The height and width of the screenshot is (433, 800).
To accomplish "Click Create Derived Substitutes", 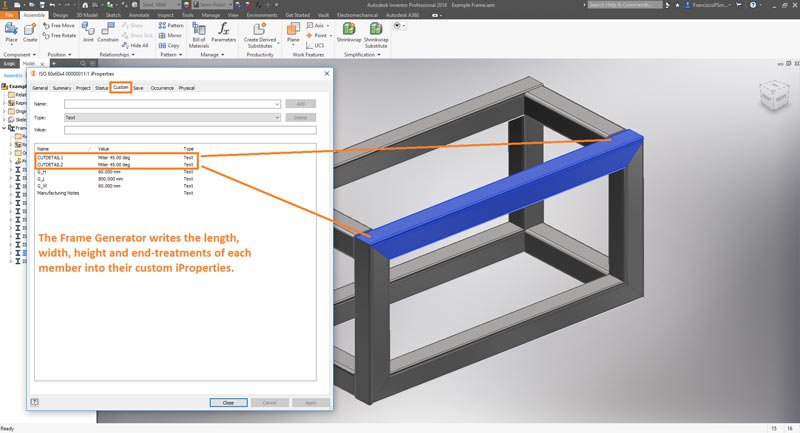I will coord(260,35).
